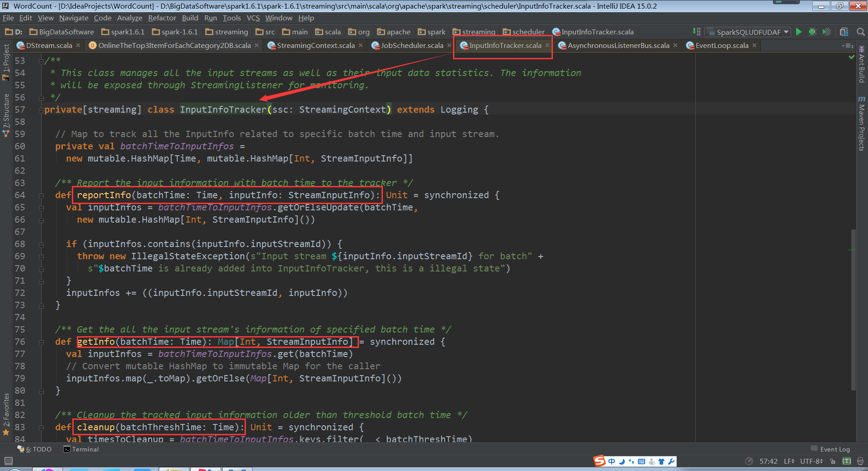Switch to the EventLoop.scala tab
Screen dimensions: 868x471
pos(722,46)
